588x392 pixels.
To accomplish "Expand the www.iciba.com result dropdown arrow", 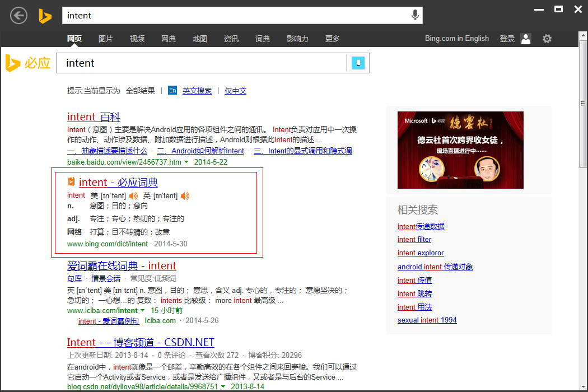I will pos(142,311).
